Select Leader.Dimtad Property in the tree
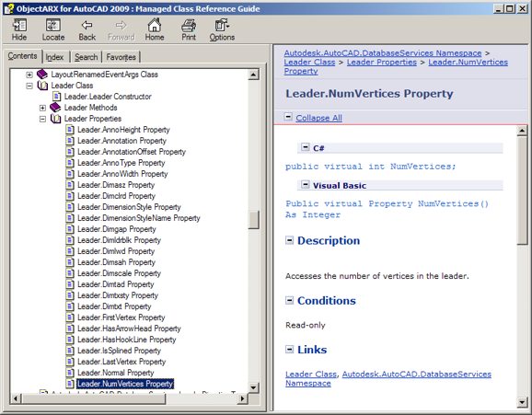Screen dimensions: 532x415 click(x=116, y=284)
